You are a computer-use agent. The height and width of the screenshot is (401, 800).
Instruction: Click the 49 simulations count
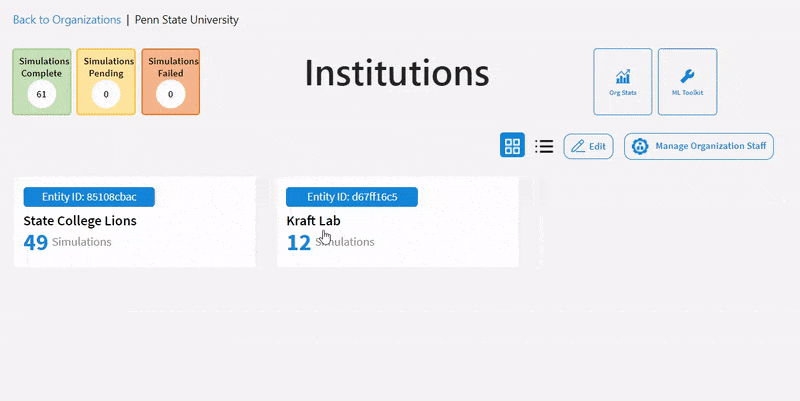[x=36, y=242]
